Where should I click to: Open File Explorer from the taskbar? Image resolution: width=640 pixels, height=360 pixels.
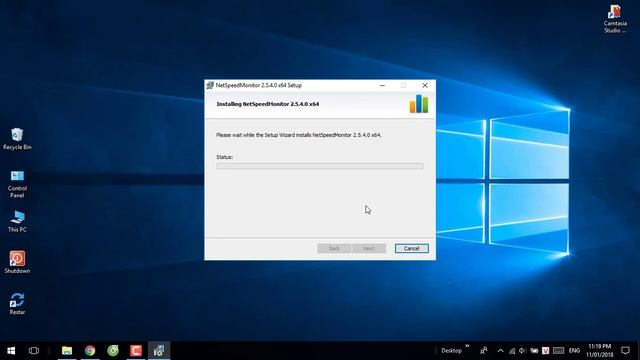[x=67, y=351]
